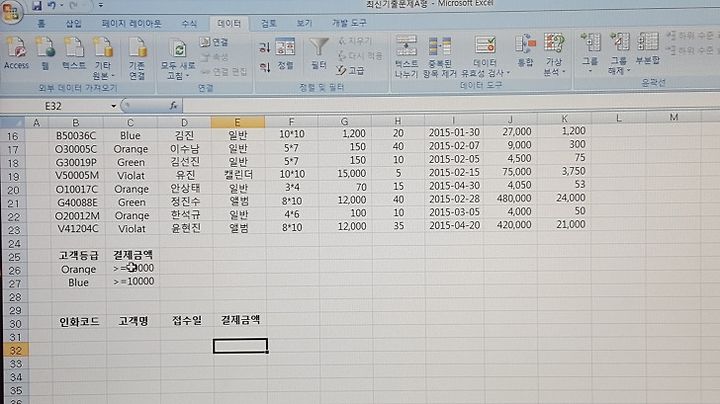Screen dimensions: 720x404
Task: Import data from Access
Action: pos(16,54)
